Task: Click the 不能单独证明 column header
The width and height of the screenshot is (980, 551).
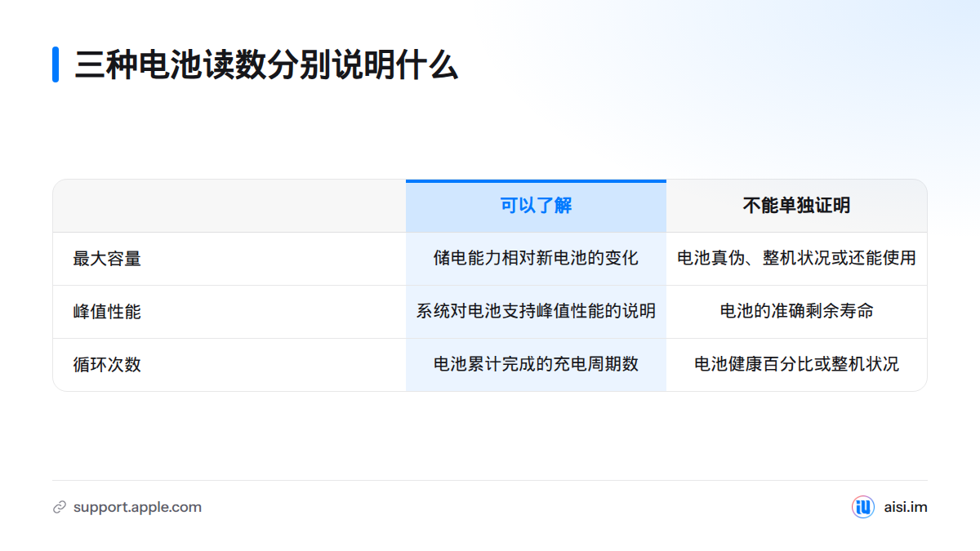Action: click(x=796, y=206)
